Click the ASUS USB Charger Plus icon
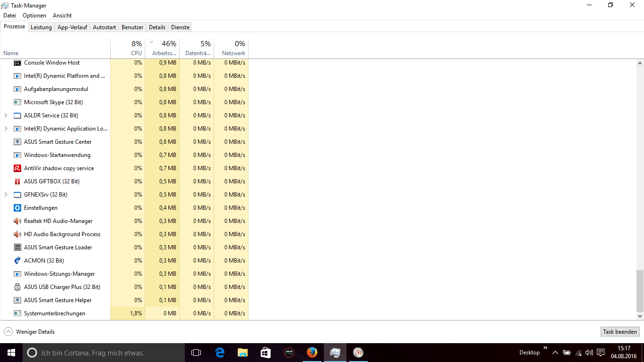 pos(17,287)
